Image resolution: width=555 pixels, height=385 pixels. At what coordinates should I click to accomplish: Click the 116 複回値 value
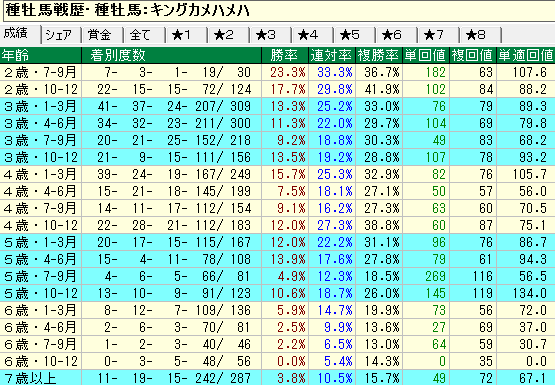(x=482, y=276)
